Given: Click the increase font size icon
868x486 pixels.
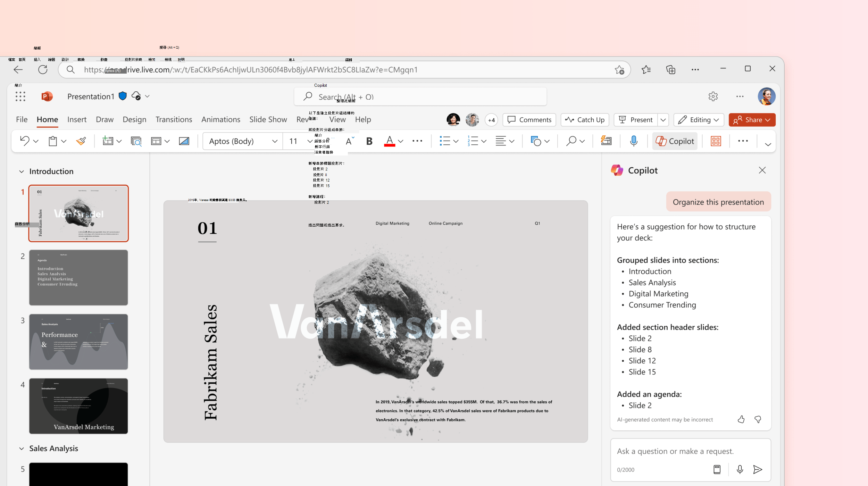Looking at the screenshot, I should [350, 141].
